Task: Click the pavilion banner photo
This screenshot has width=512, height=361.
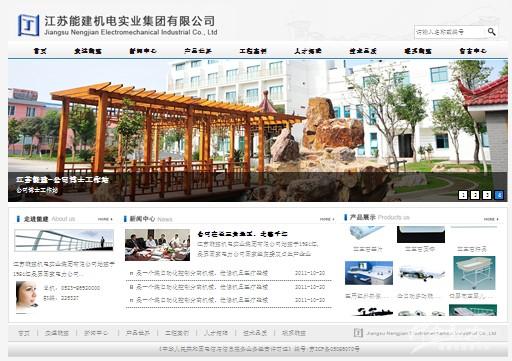Action: point(257,131)
